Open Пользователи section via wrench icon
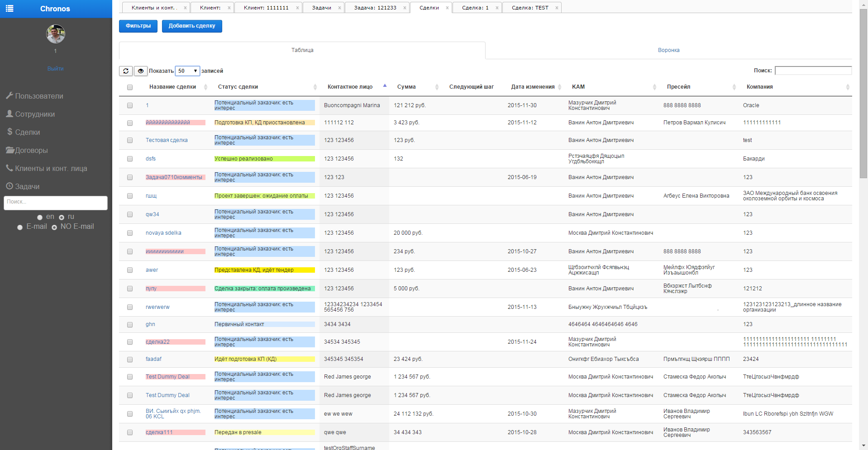 pos(10,96)
